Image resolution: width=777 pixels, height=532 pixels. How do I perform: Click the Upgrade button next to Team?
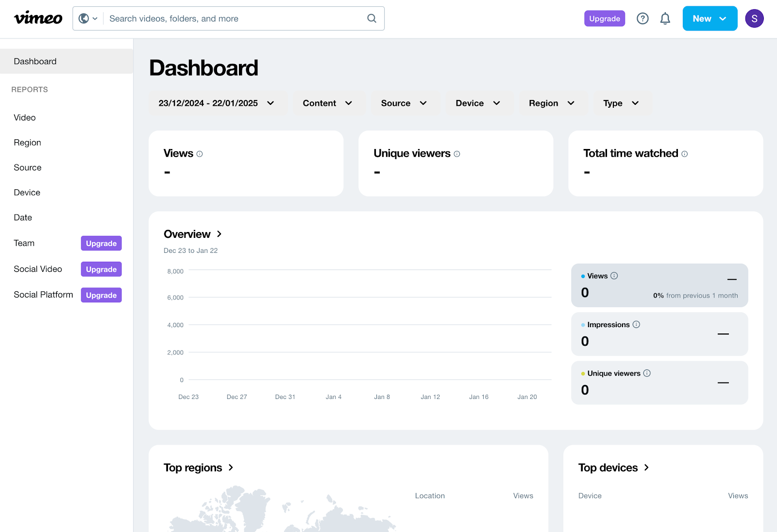pos(101,243)
